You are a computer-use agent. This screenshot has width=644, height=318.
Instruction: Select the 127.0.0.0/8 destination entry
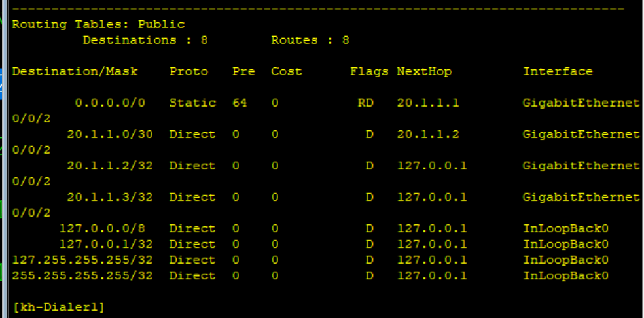[x=105, y=228]
